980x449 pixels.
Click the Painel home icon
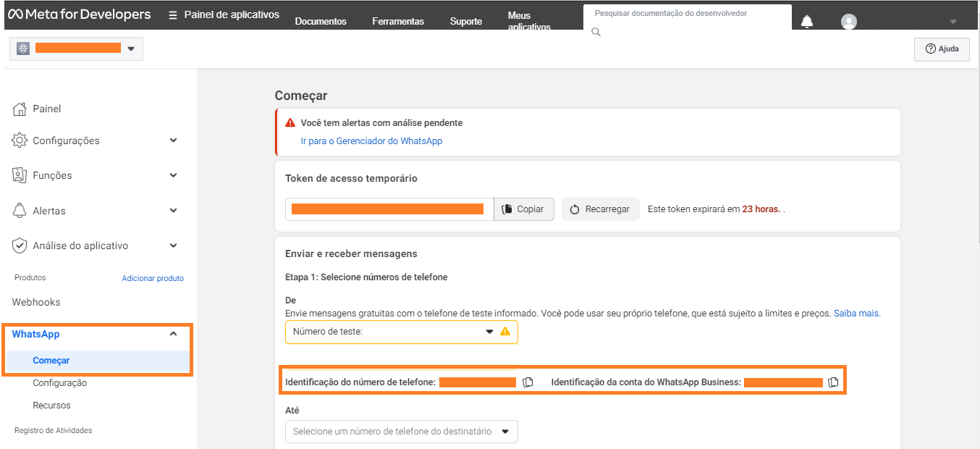click(20, 109)
